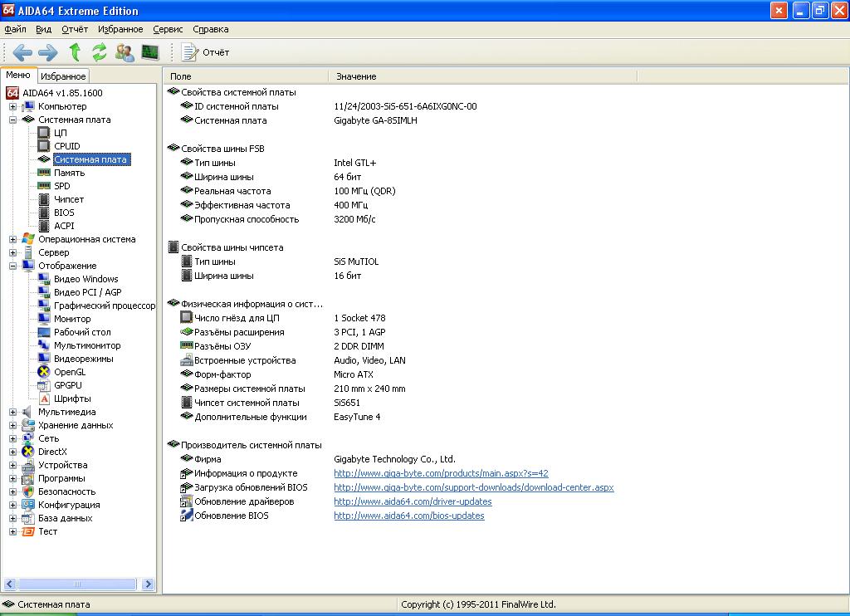The width and height of the screenshot is (850, 616).
Task: Expand the Безопасность tree node
Action: click(x=12, y=491)
